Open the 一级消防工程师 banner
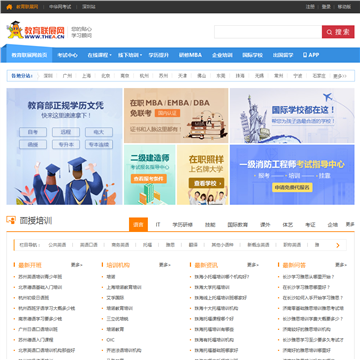The image size is (360, 360). click(x=292, y=175)
